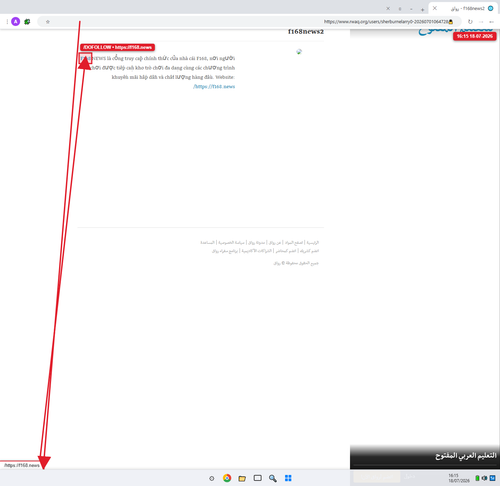500x486 pixels.
Task: Open File Explorer folder icon in taskbar
Action: click(242, 478)
